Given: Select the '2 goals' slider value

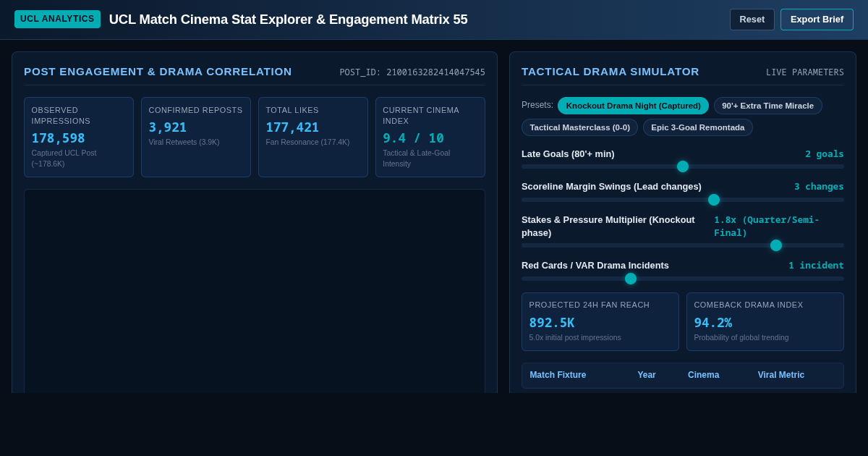Looking at the screenshot, I should (x=825, y=154).
